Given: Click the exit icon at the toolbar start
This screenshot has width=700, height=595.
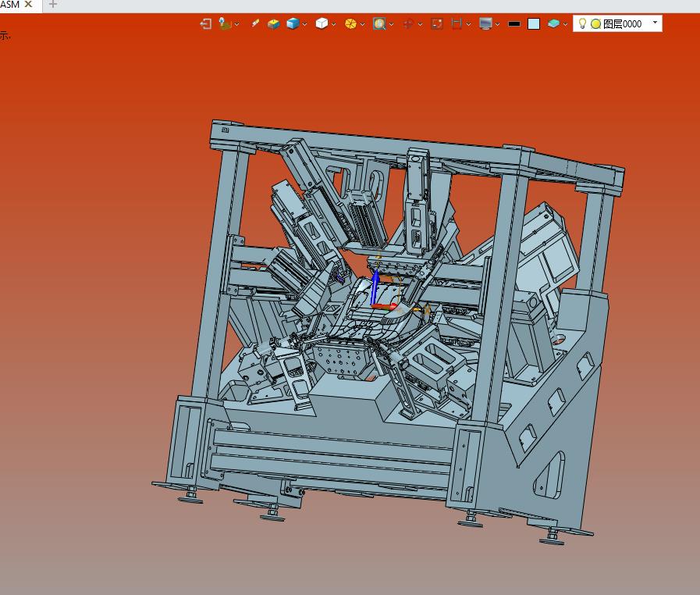Looking at the screenshot, I should (206, 23).
